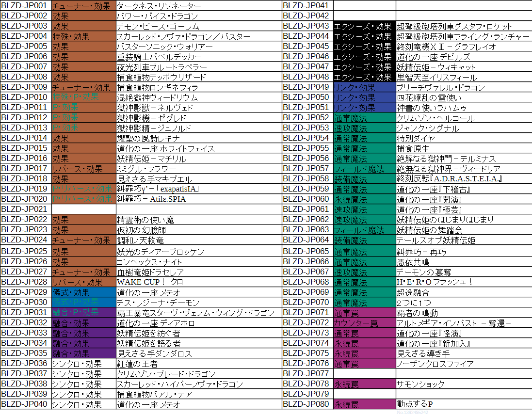Click the 特殊・効果 cell for BLZD-JP004
Screen dimensions: 532x416
coord(83,36)
